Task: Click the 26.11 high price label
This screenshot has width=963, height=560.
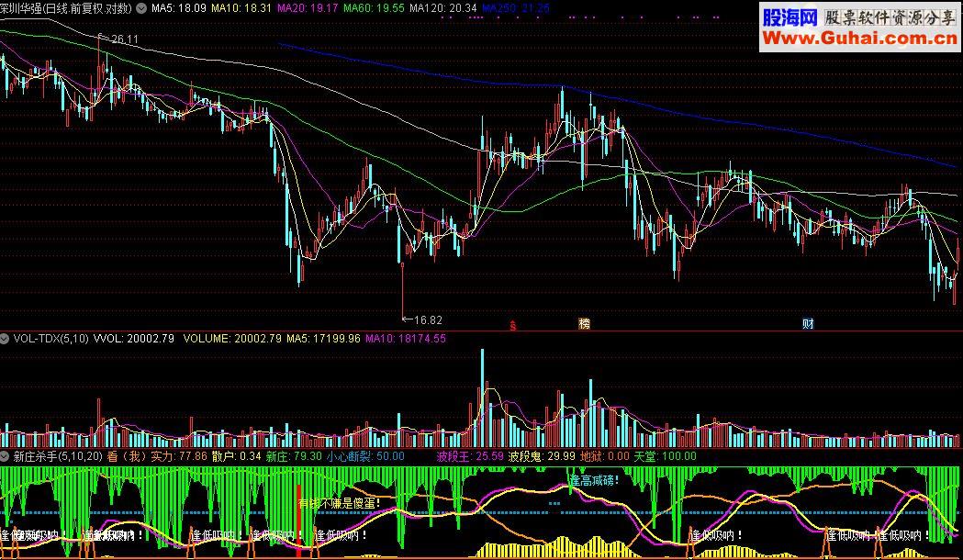Action: pyautogui.click(x=125, y=39)
